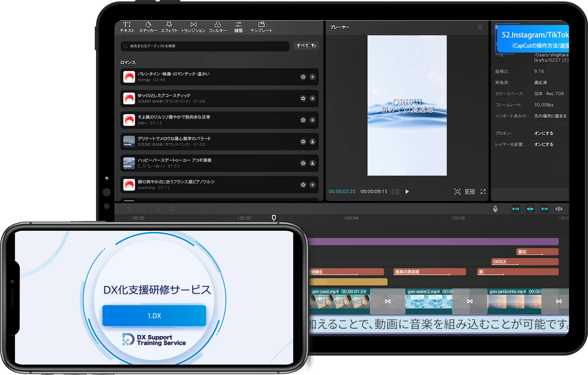Download the デリケートでメロウ ballad track
Image resolution: width=588 pixels, height=375 pixels.
[313, 142]
